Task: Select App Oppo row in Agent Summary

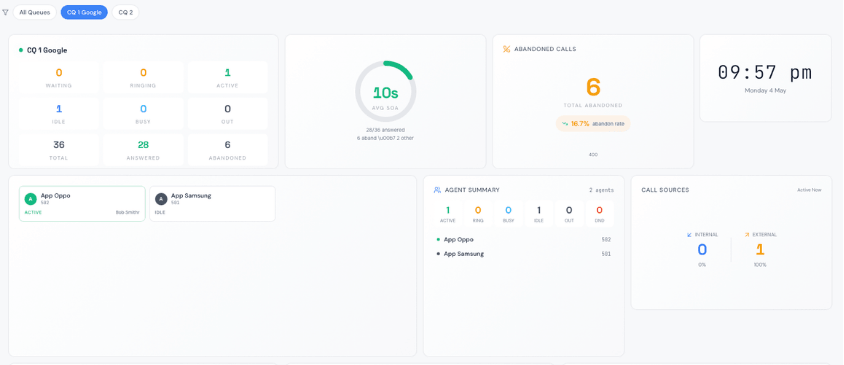Action: pos(524,239)
